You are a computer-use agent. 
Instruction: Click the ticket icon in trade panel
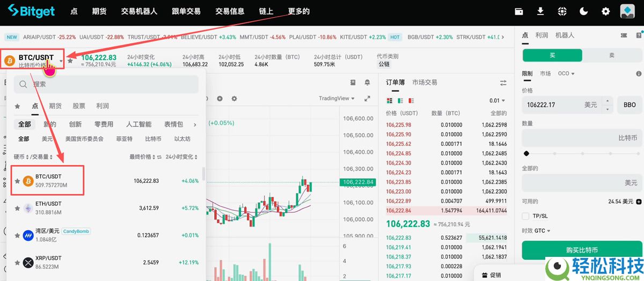point(624,35)
